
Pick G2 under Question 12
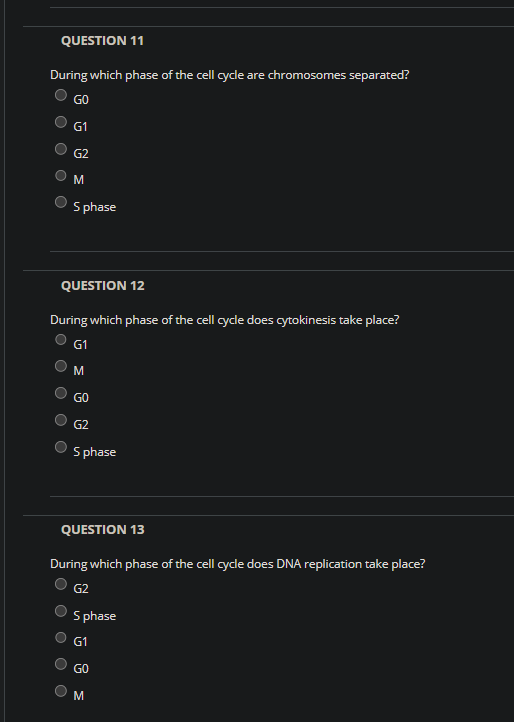[x=61, y=419]
